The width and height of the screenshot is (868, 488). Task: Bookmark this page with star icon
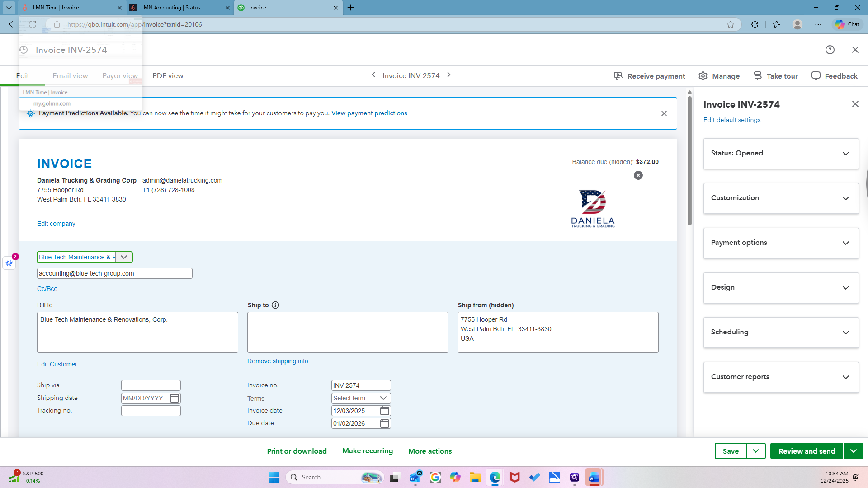click(731, 24)
